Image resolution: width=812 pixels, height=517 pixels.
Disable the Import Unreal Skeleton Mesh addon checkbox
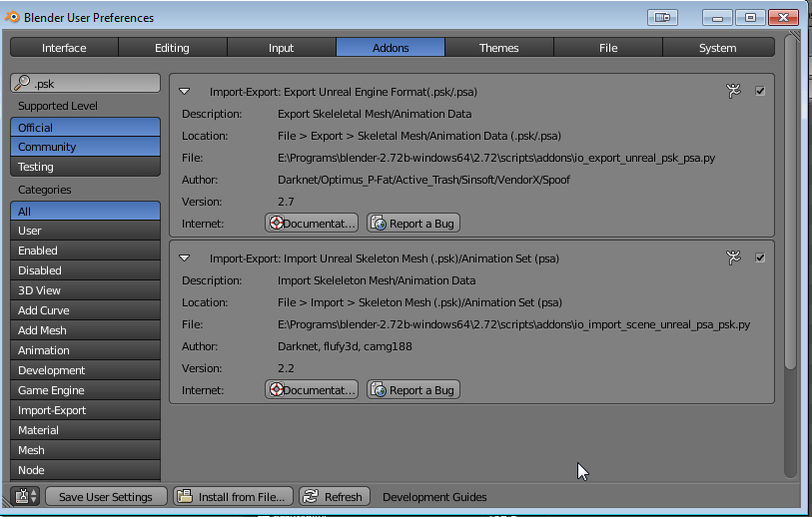click(x=760, y=258)
